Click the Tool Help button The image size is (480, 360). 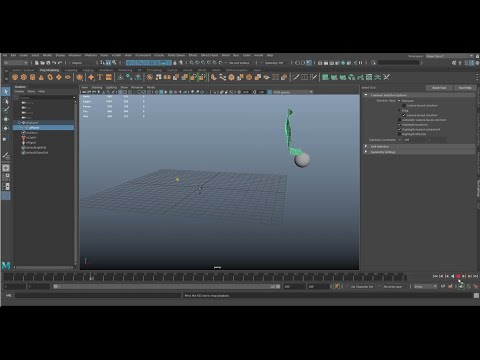(x=465, y=88)
